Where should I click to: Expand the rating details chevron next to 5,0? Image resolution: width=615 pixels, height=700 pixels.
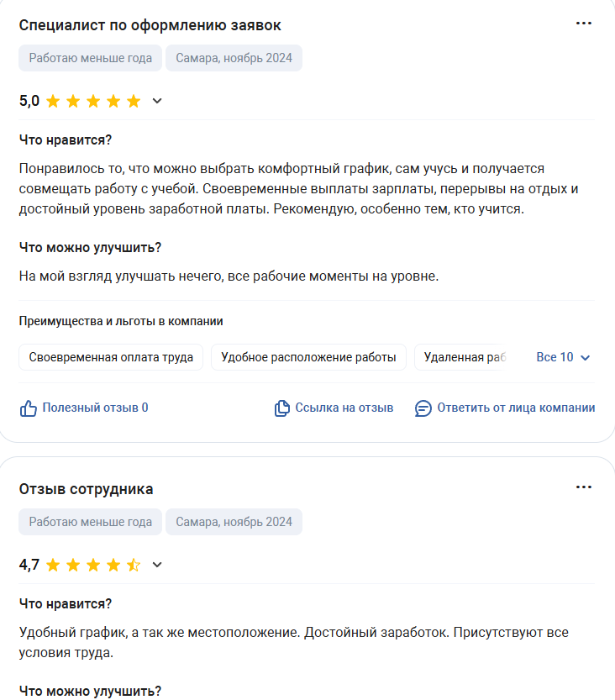pos(156,102)
